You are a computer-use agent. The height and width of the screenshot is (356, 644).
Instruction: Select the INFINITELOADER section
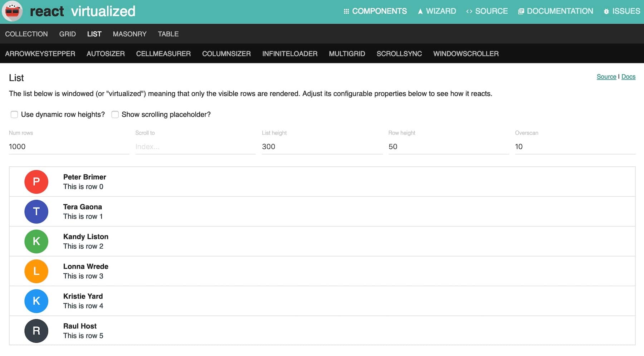pyautogui.click(x=290, y=54)
